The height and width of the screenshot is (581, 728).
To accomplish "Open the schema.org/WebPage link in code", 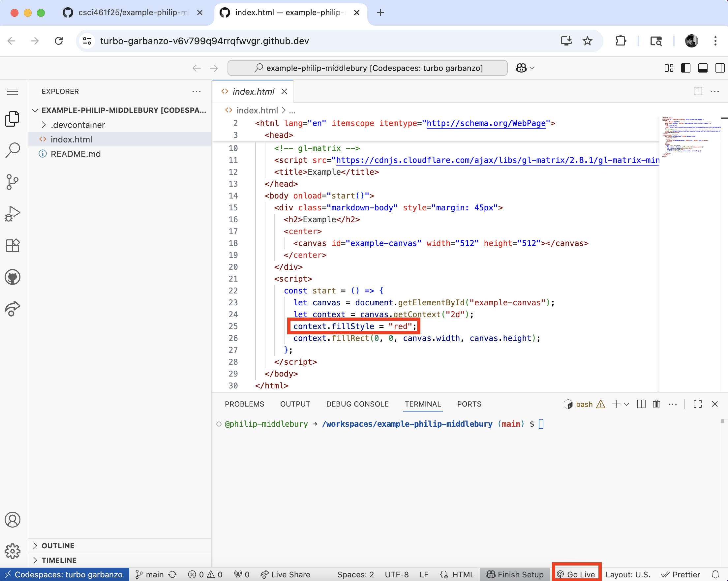I will click(486, 123).
